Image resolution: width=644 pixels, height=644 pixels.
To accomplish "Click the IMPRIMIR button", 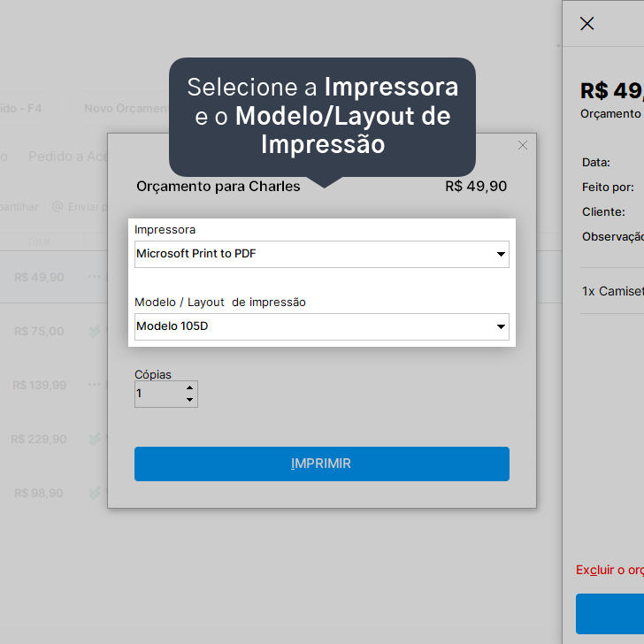I will click(x=322, y=464).
